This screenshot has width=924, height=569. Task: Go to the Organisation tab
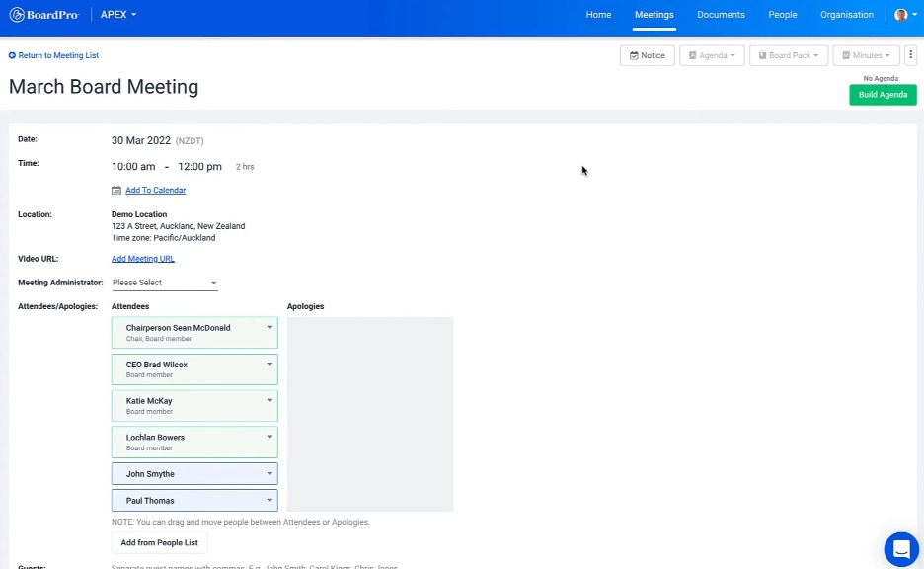tap(847, 15)
